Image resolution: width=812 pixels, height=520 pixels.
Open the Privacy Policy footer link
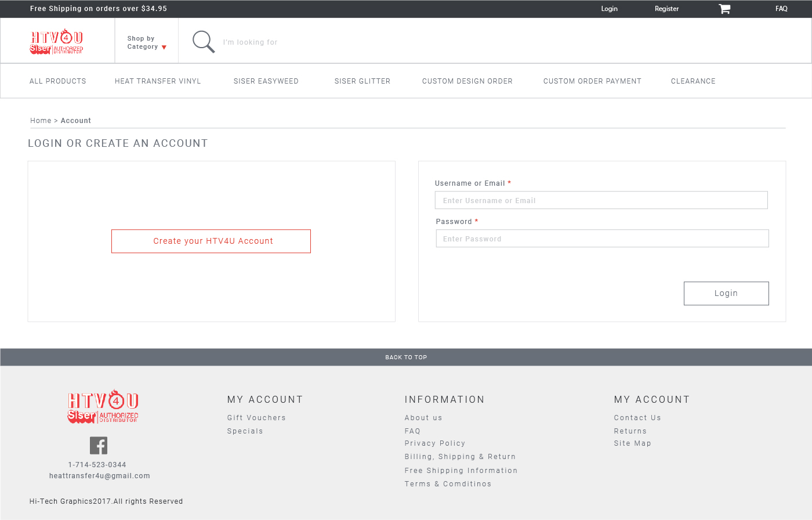(435, 443)
